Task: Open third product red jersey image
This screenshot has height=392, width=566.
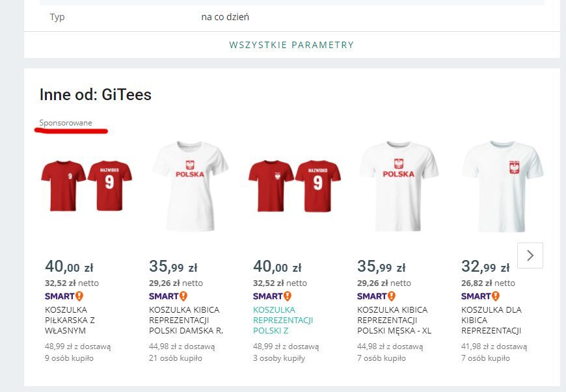Action: [294, 185]
